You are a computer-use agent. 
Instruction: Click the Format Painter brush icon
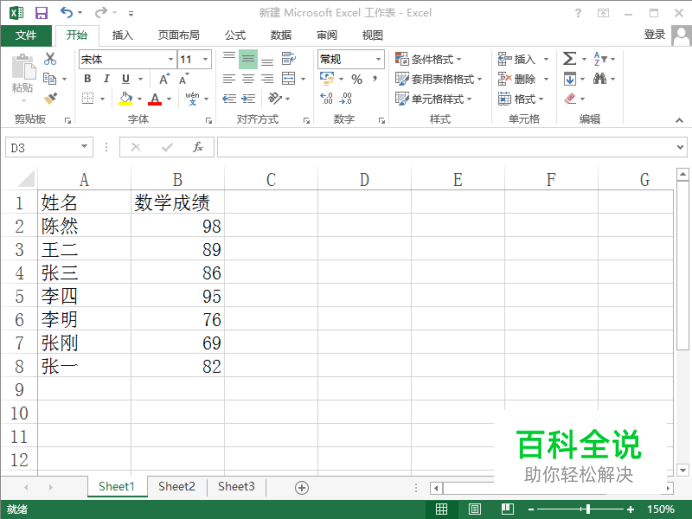click(x=50, y=98)
